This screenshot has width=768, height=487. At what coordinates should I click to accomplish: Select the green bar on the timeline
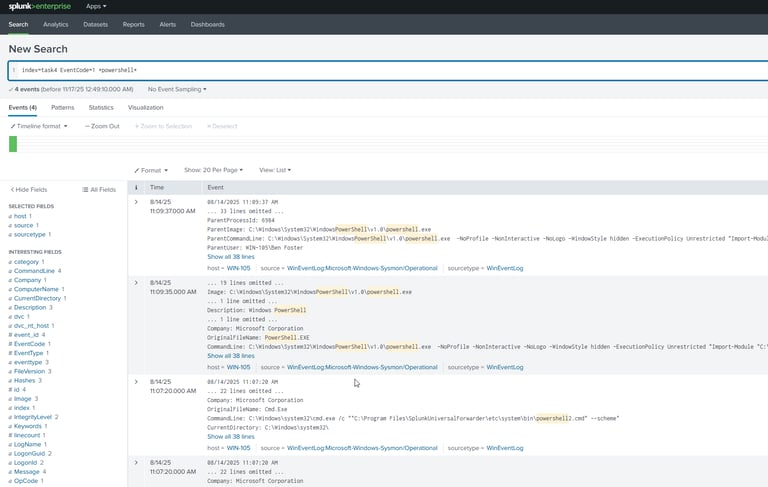coord(13,144)
